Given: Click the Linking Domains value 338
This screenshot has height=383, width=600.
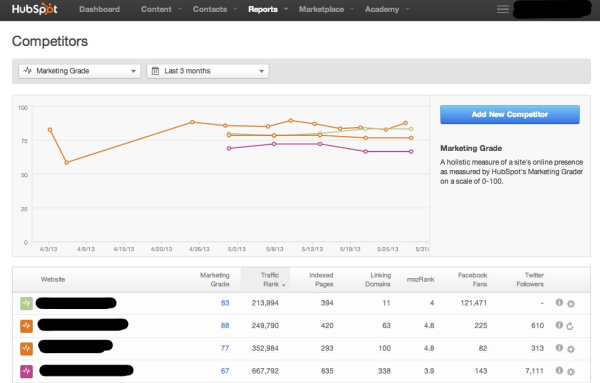Looking at the screenshot, I should [384, 371].
